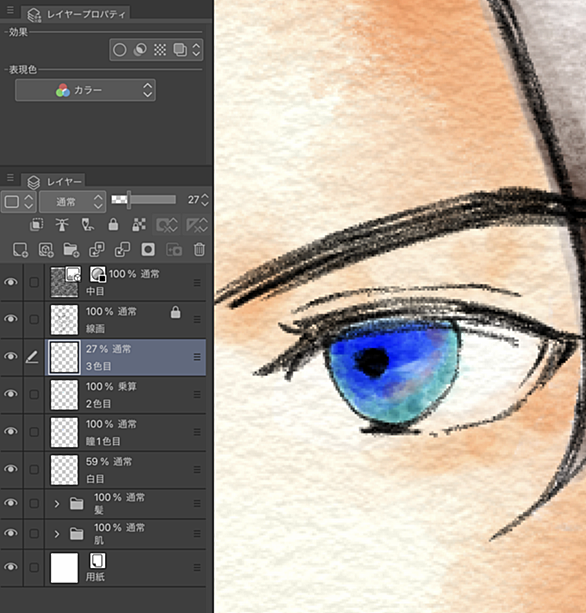This screenshot has width=586, height=613.
Task: Select the 線画 layer name
Action: (x=95, y=329)
